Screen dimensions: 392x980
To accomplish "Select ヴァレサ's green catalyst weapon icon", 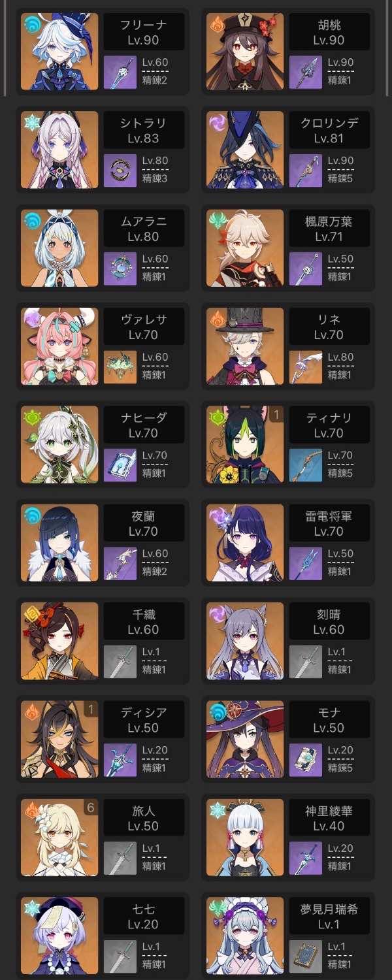I will click(x=120, y=368).
